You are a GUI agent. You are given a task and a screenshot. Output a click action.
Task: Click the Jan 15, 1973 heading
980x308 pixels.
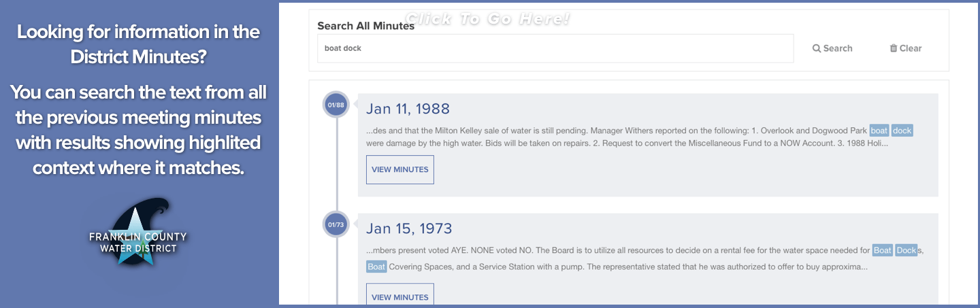point(409,228)
